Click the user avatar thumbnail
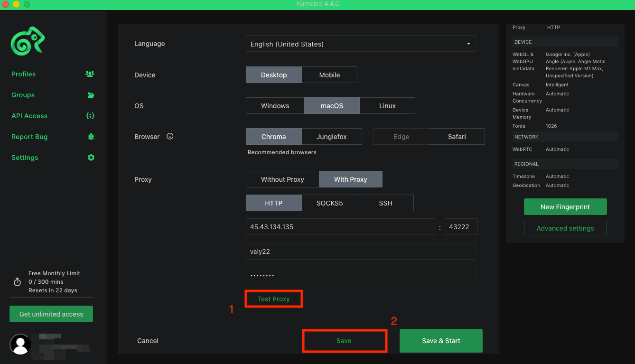Screen dimensions: 635x364 (x=20, y=344)
